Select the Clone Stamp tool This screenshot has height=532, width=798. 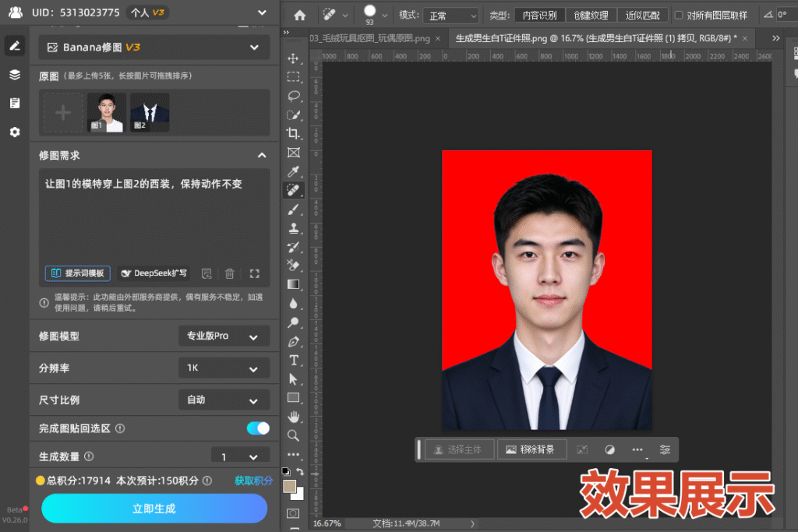click(293, 228)
